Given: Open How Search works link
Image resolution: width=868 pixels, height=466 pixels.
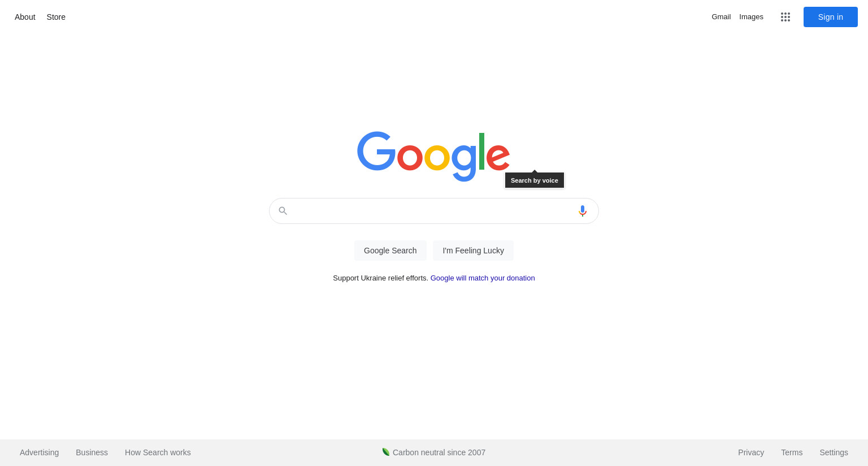Looking at the screenshot, I should [158, 452].
